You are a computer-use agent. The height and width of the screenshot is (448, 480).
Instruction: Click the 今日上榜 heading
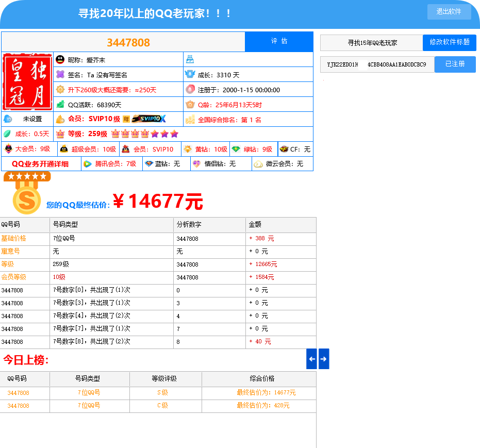click(26, 360)
